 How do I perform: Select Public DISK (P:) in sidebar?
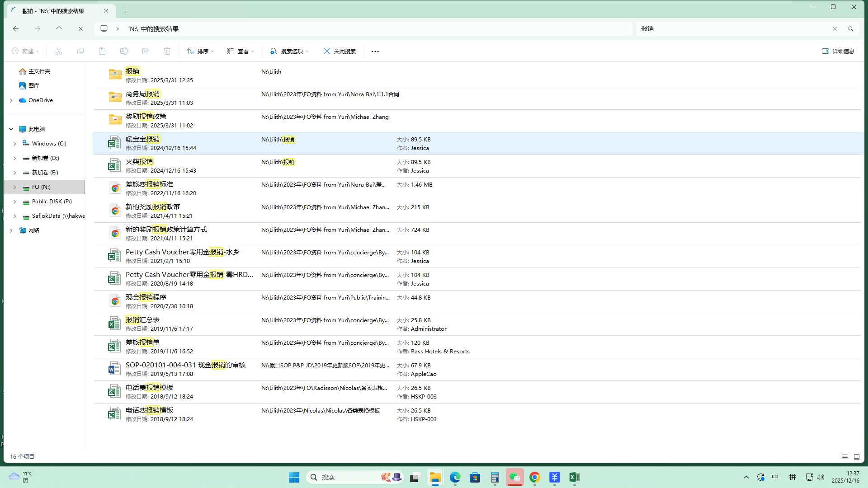pos(52,202)
